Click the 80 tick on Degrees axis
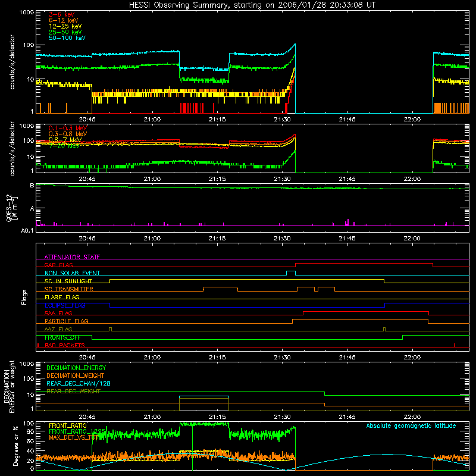Screen dimensions: 476x476 (x=30, y=431)
